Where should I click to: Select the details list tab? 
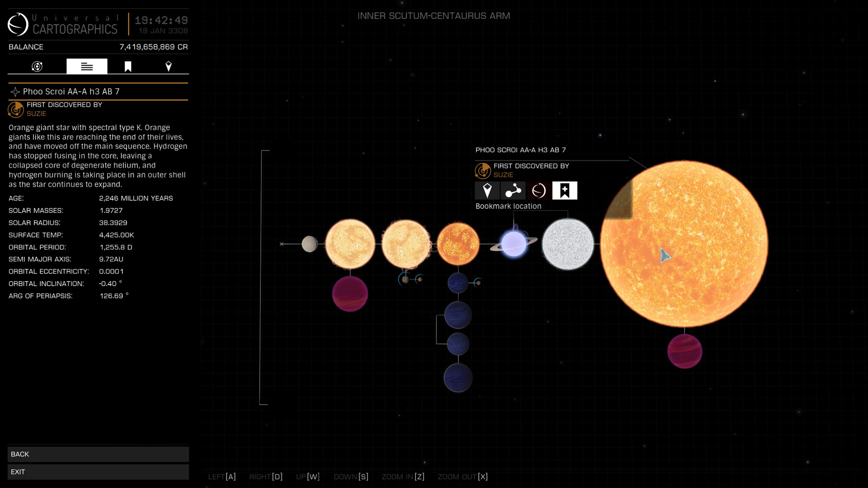click(87, 66)
